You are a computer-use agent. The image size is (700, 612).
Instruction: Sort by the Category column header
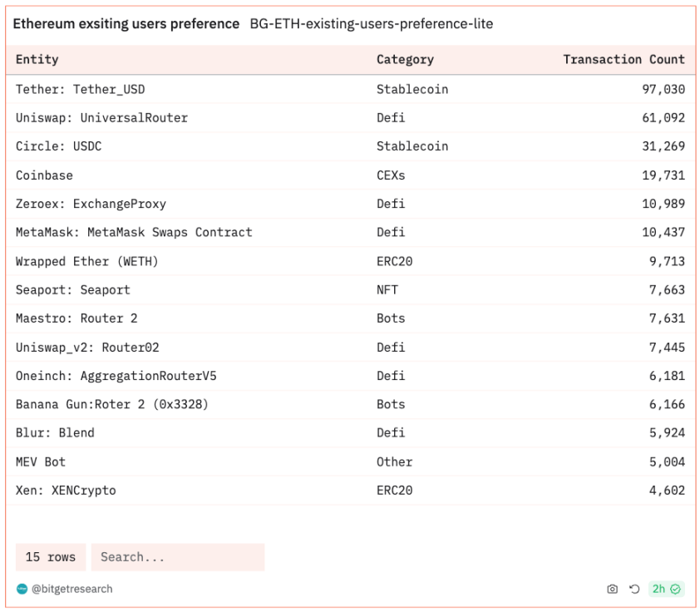[405, 59]
